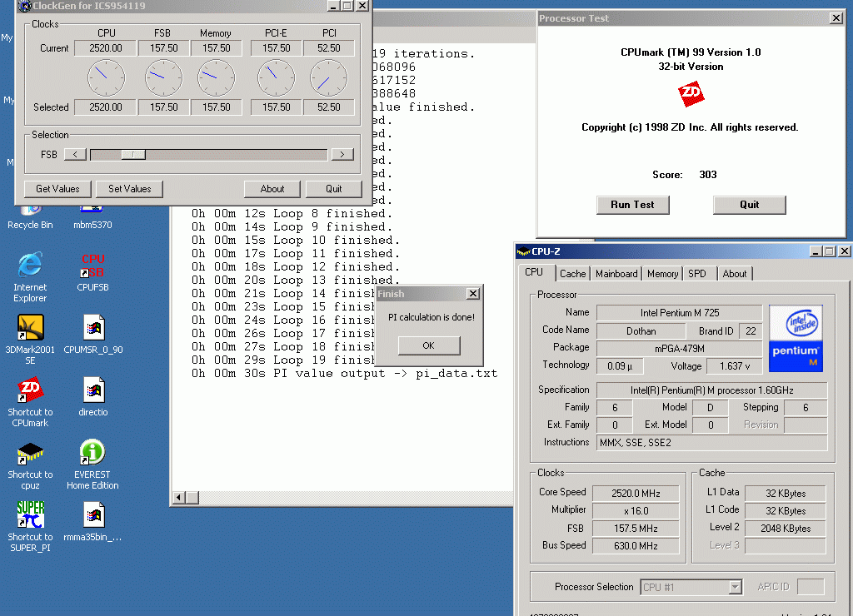
Task: Switch to the Cache tab in CPU-Z
Action: [x=573, y=274]
